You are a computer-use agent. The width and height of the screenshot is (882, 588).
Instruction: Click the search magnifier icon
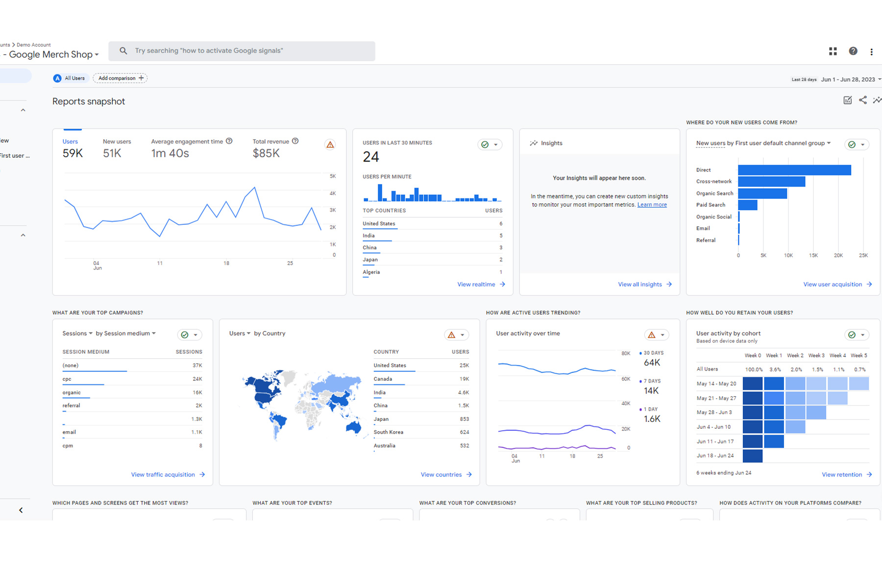[123, 50]
